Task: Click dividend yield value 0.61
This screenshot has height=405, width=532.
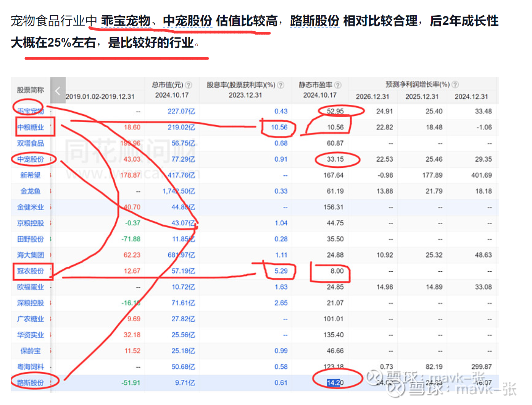Action: pos(281,383)
